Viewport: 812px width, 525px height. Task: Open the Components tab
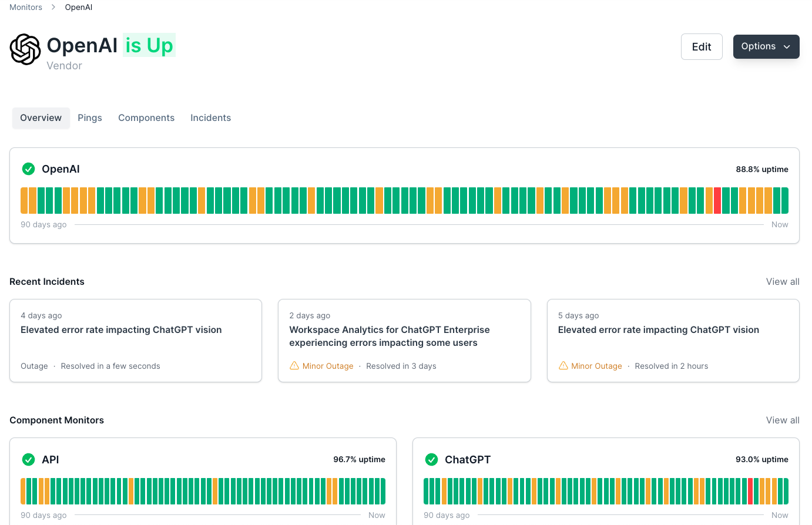146,118
